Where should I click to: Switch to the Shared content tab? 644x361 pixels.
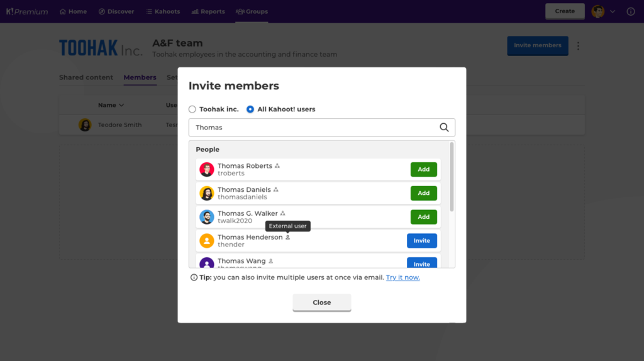(86, 77)
